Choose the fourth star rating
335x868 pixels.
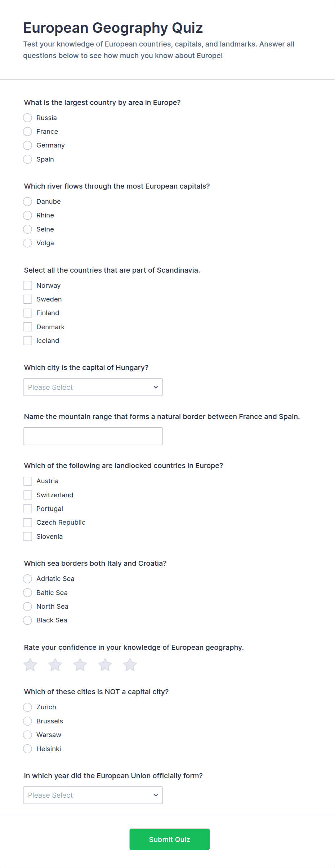coord(105,665)
